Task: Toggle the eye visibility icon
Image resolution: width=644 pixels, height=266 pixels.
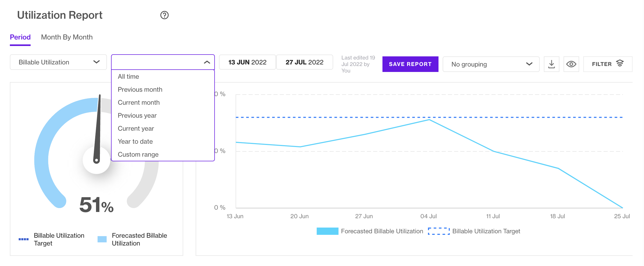Action: point(571,64)
